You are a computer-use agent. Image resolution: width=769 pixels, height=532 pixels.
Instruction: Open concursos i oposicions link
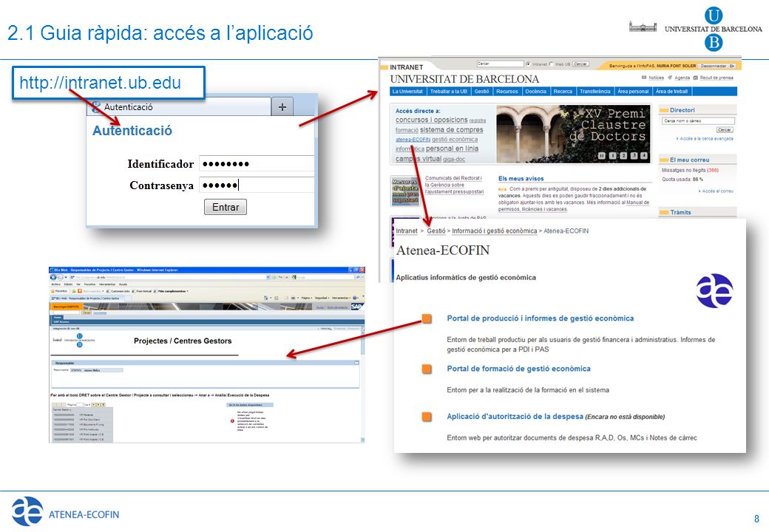[431, 120]
